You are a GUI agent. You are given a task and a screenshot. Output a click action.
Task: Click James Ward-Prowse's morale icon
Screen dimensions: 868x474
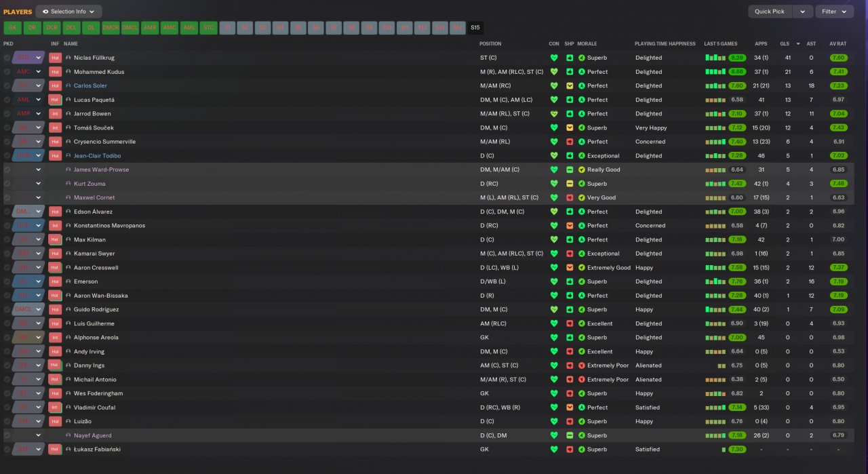[x=581, y=170]
